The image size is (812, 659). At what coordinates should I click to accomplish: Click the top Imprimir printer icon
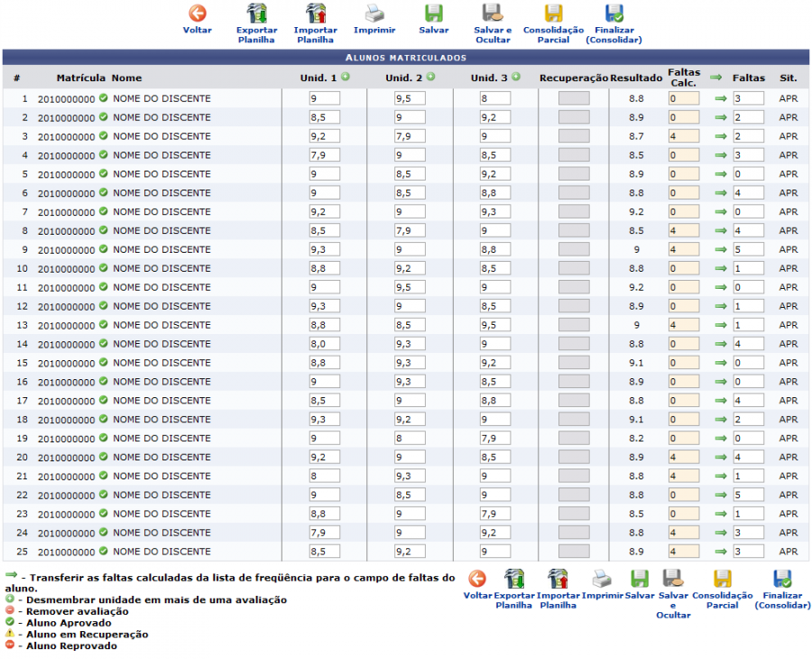[x=374, y=14]
